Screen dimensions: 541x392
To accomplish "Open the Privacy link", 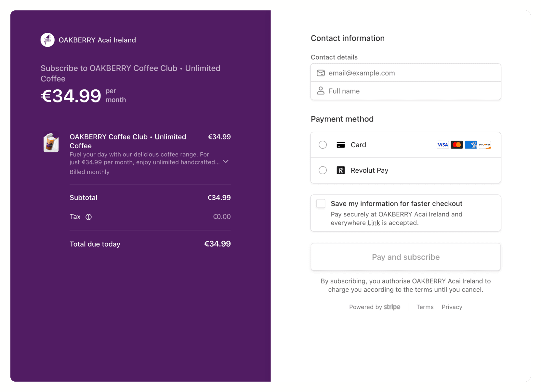I will [x=452, y=307].
